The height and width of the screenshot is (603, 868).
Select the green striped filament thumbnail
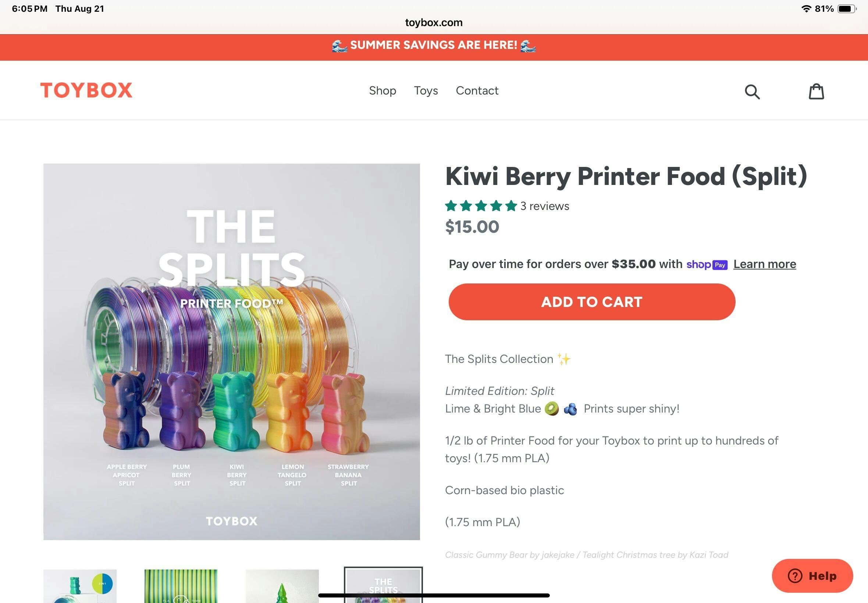181,586
